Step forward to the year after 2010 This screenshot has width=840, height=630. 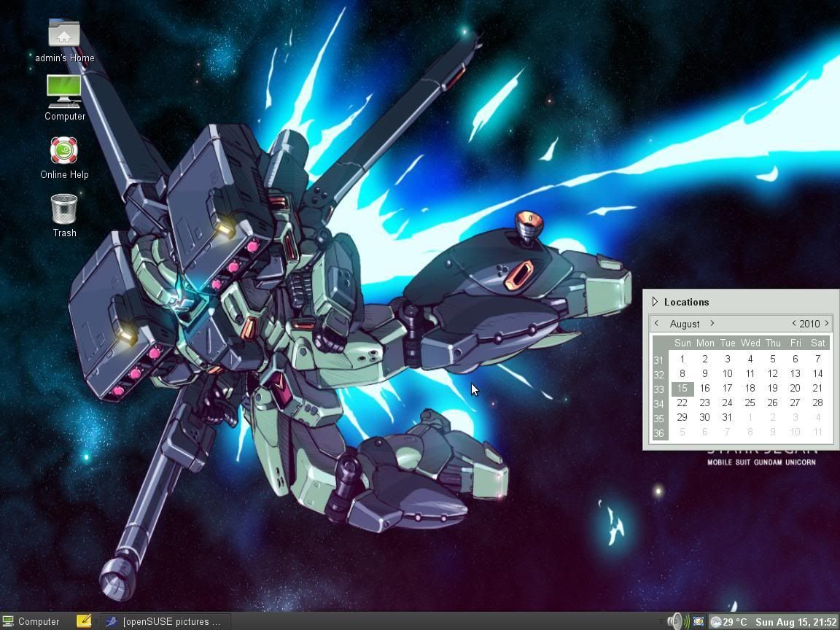tap(827, 324)
